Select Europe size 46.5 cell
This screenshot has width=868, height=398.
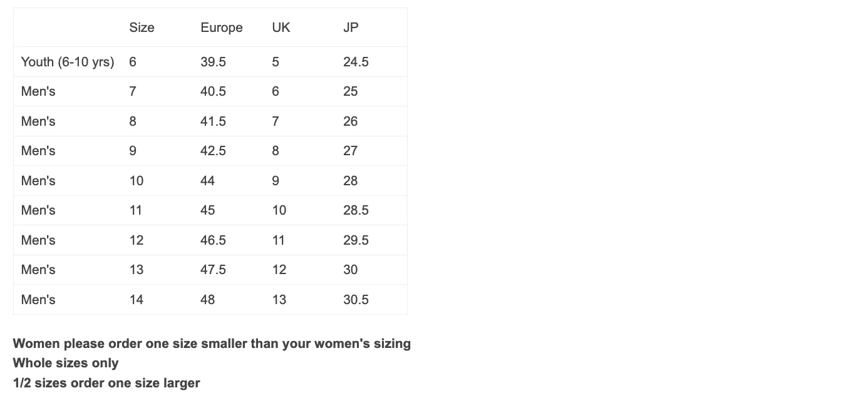(213, 240)
